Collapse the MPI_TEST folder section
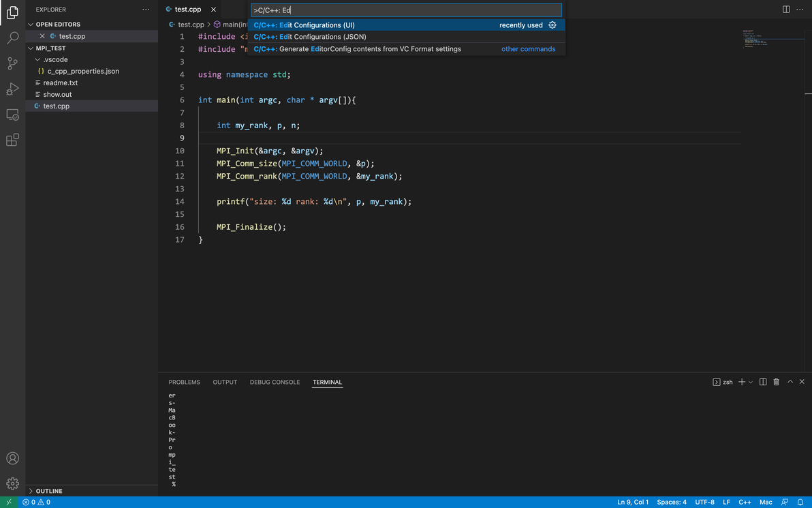Viewport: 812px width, 508px height. pyautogui.click(x=92, y=48)
